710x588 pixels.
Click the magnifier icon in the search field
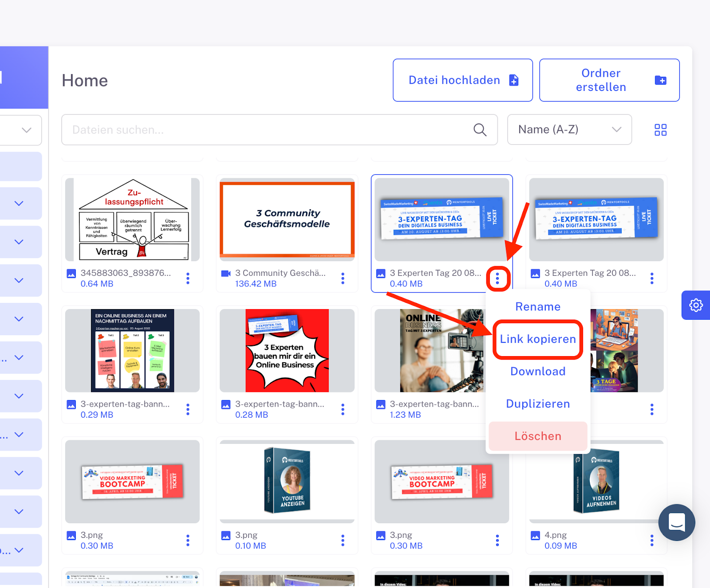[x=480, y=129]
